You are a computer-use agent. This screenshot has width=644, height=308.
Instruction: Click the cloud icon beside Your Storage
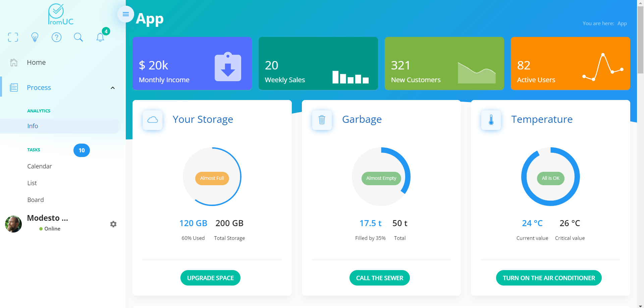[x=153, y=120]
